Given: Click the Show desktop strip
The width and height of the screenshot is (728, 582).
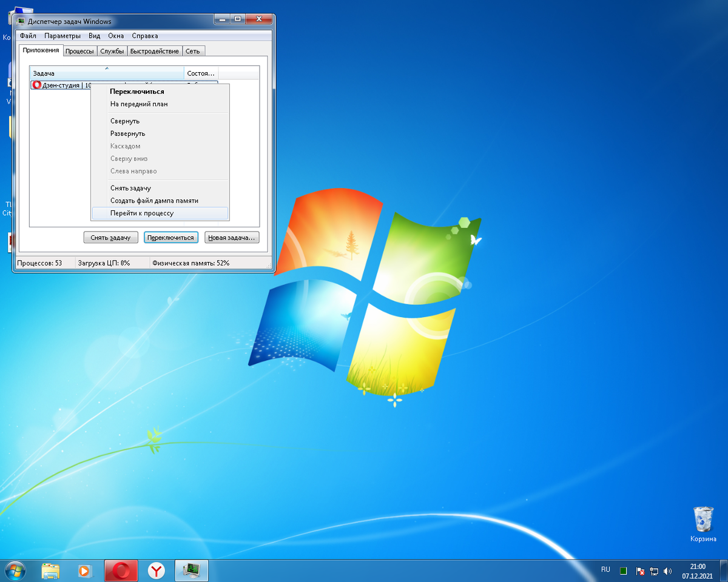Looking at the screenshot, I should (723, 570).
